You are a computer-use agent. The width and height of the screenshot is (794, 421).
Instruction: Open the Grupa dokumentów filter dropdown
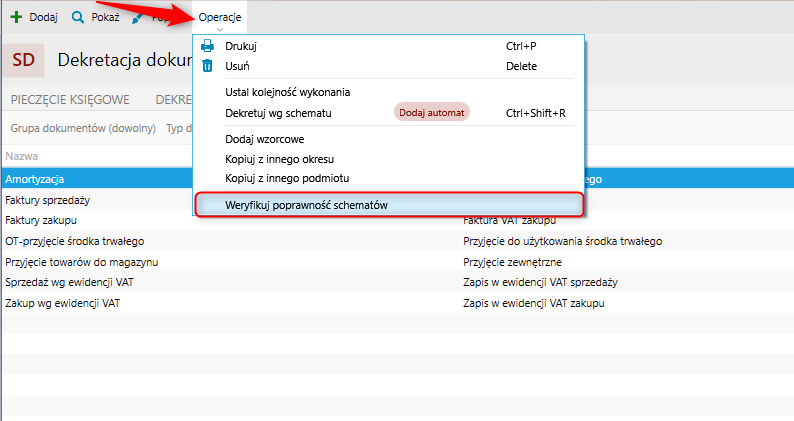[x=83, y=128]
